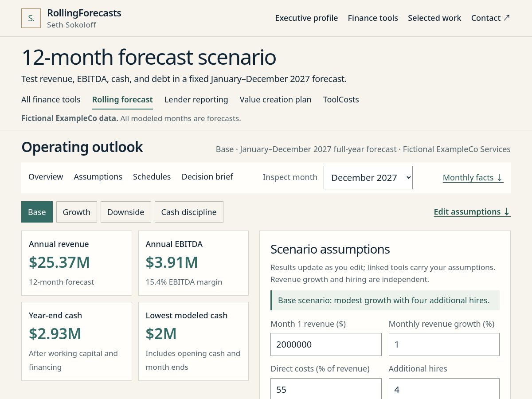
Task: Open the Contact external link
Action: pyautogui.click(x=491, y=18)
